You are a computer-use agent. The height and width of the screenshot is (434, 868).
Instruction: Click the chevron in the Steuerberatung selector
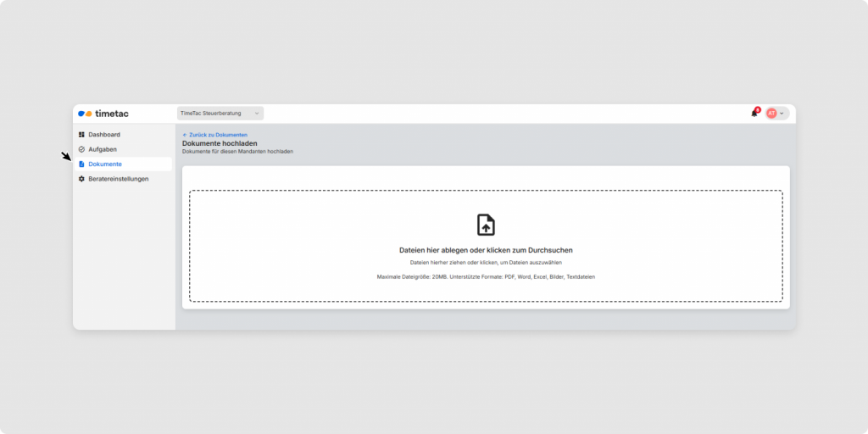pyautogui.click(x=257, y=114)
